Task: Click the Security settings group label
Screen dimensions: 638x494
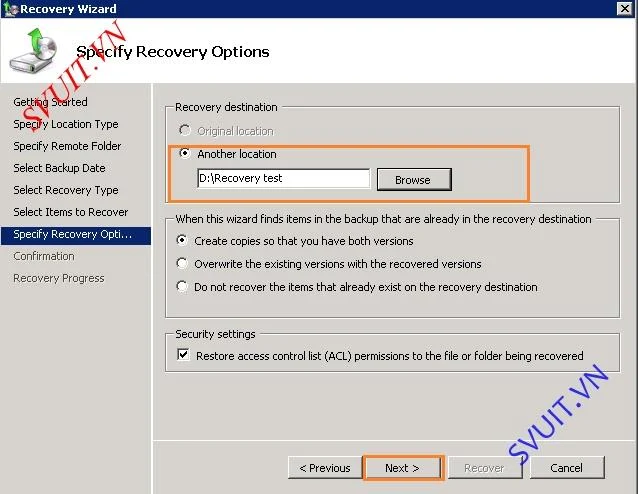Action: (x=215, y=334)
